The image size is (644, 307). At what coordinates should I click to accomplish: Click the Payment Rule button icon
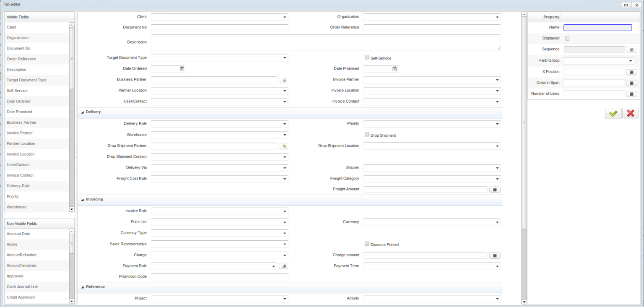click(x=284, y=266)
